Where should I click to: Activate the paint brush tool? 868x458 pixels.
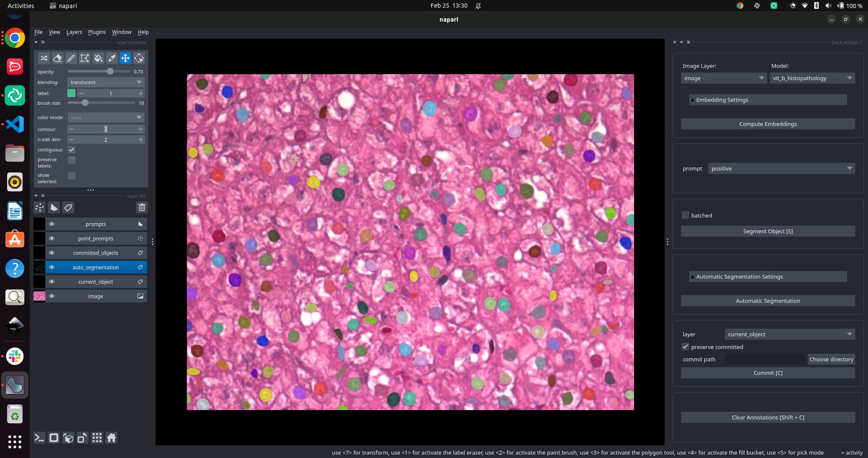coord(71,58)
